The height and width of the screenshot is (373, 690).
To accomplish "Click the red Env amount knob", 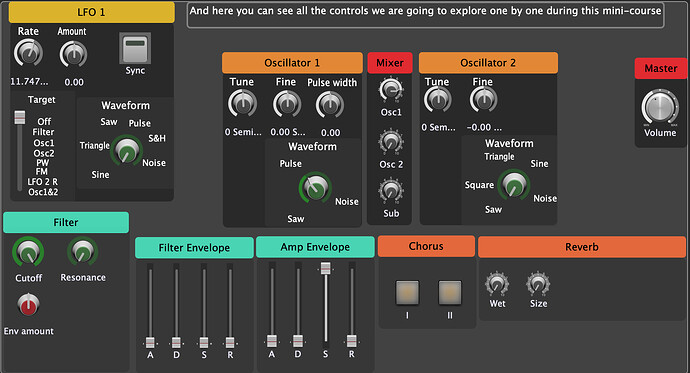I will [x=28, y=304].
